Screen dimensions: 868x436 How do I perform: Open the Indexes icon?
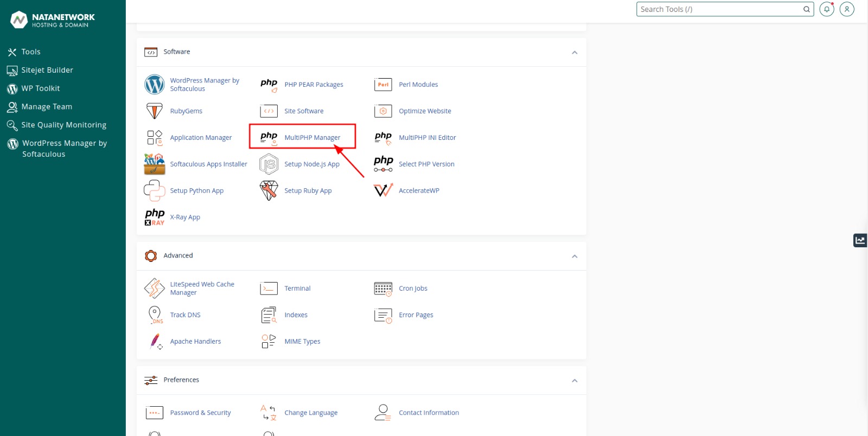click(269, 315)
